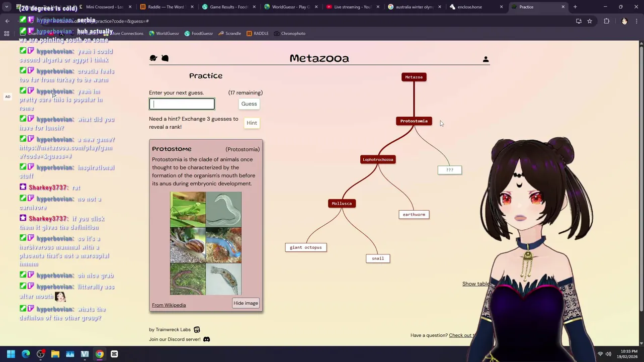This screenshot has width=644, height=362.
Task: Click the taskbar clock showing 10:33 PM
Action: pyautogui.click(x=628, y=354)
